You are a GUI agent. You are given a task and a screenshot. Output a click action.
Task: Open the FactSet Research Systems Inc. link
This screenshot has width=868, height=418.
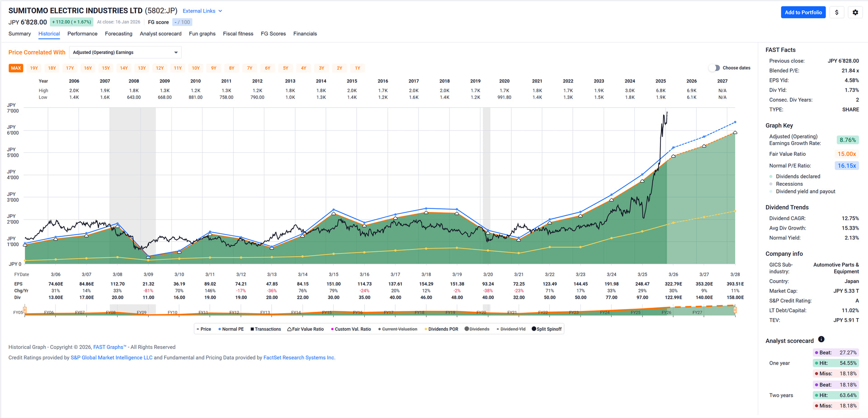point(299,358)
